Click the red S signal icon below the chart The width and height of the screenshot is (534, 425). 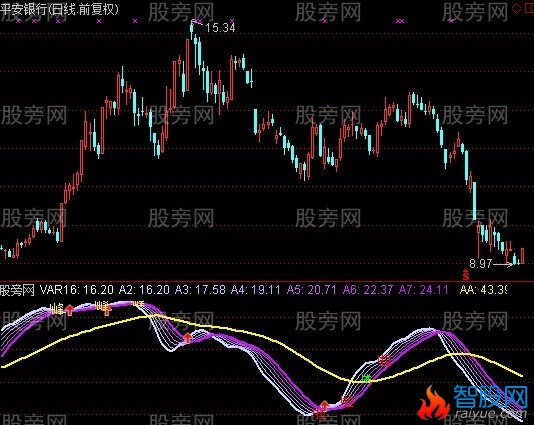[x=466, y=274]
